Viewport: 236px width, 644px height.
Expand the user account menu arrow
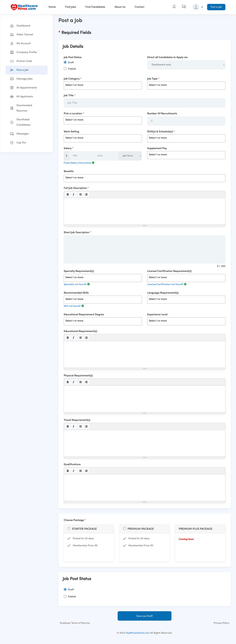pyautogui.click(x=202, y=7)
